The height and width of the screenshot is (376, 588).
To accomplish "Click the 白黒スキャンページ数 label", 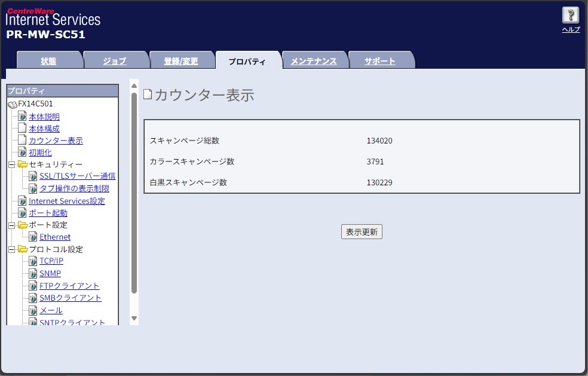I will pos(188,183).
